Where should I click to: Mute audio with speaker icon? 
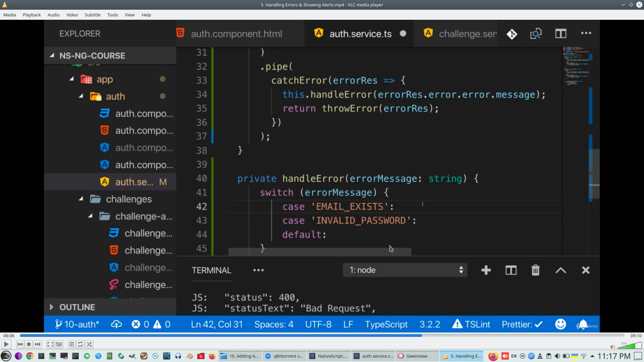[612, 347]
